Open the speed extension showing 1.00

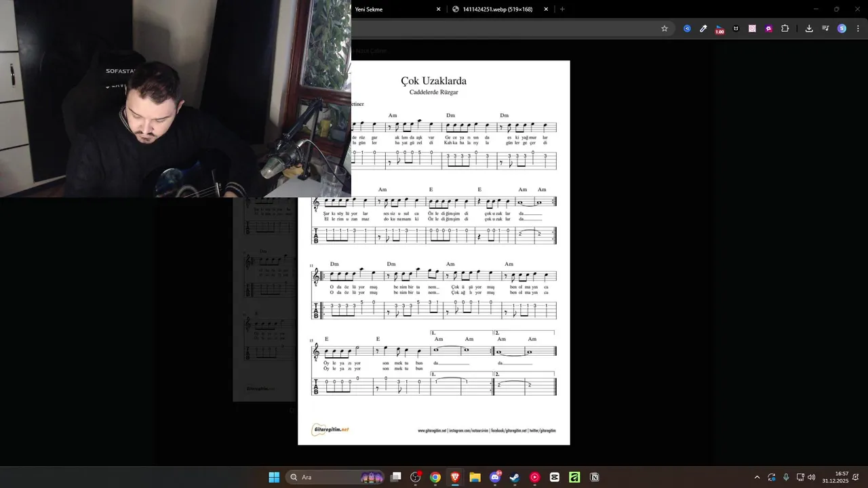click(719, 29)
